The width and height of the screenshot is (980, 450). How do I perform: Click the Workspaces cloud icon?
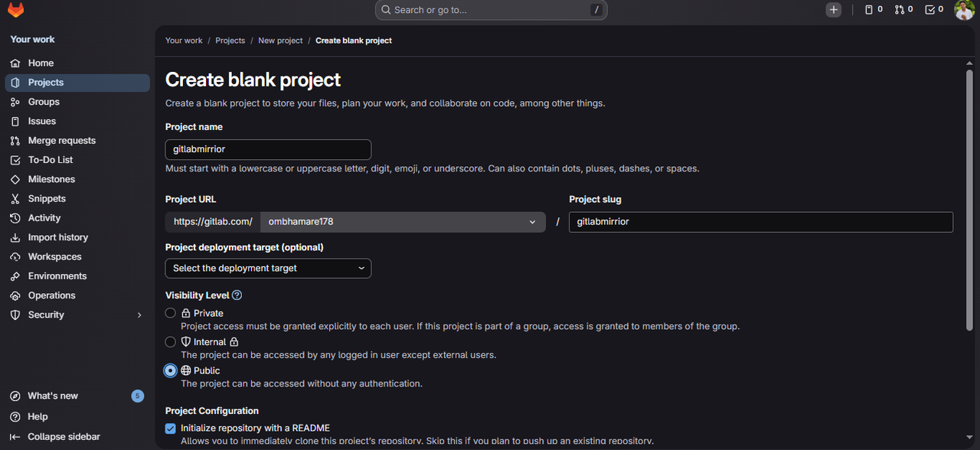[15, 257]
